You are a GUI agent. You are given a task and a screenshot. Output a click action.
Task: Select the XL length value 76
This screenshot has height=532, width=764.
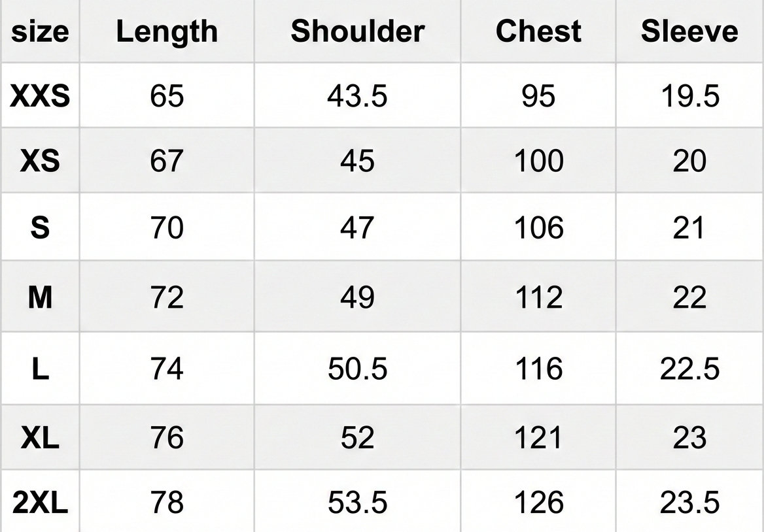tap(167, 437)
